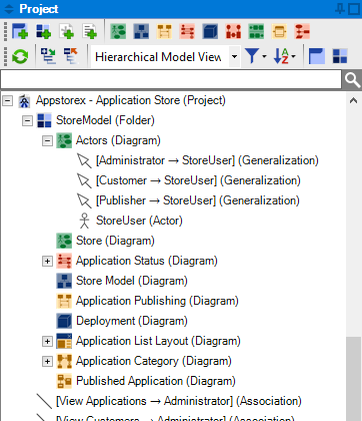Select View Applications to Administrator association

179,401
